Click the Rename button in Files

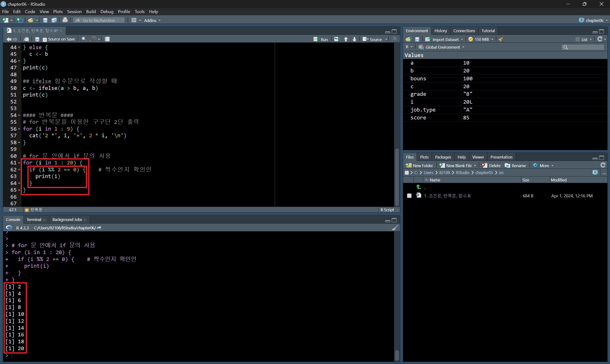pos(515,166)
